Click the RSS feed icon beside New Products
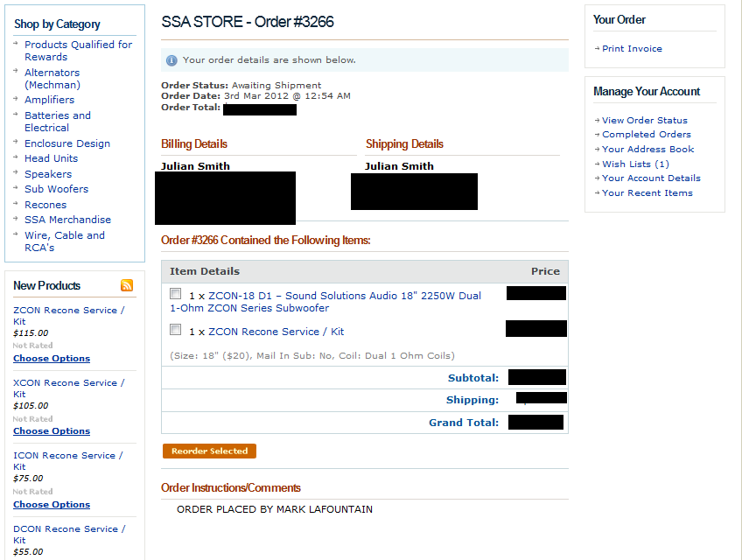Screen dimensions: 742x560 (x=127, y=285)
